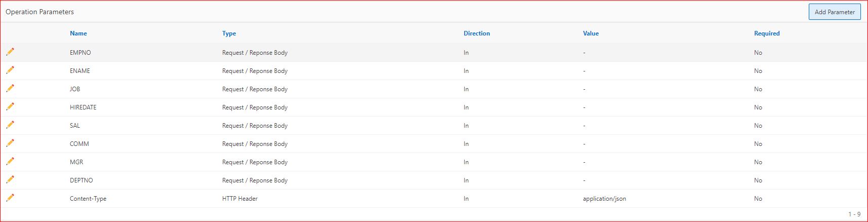Click the Add Parameter button

click(835, 12)
